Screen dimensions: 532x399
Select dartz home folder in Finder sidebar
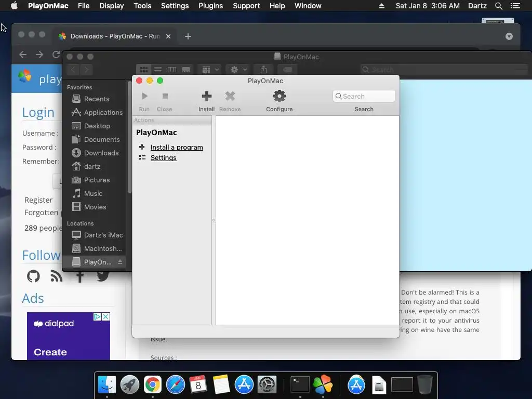(x=86, y=167)
